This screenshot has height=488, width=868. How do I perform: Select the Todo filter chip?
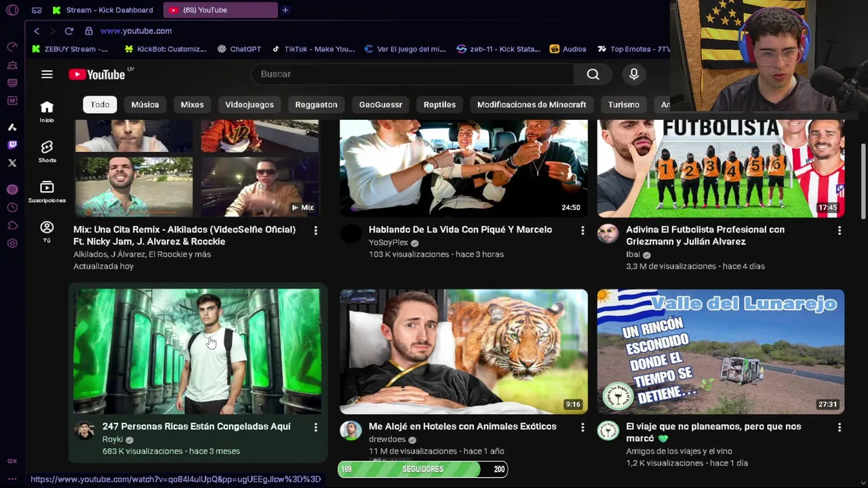pyautogui.click(x=100, y=104)
